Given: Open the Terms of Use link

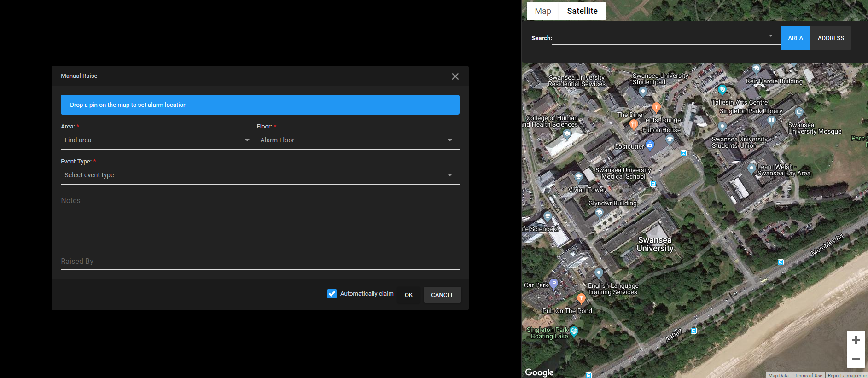Looking at the screenshot, I should (808, 375).
